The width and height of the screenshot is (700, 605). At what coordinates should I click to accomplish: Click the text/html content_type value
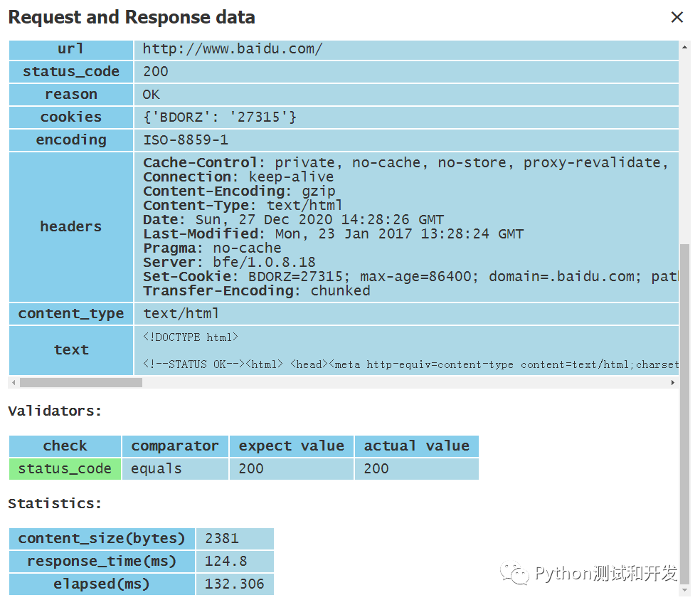pyautogui.click(x=181, y=314)
